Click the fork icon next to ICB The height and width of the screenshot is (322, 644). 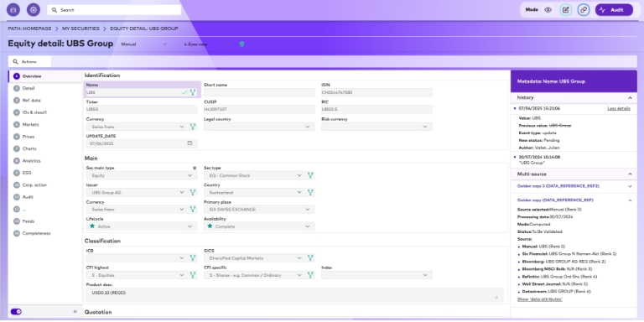[x=192, y=258]
